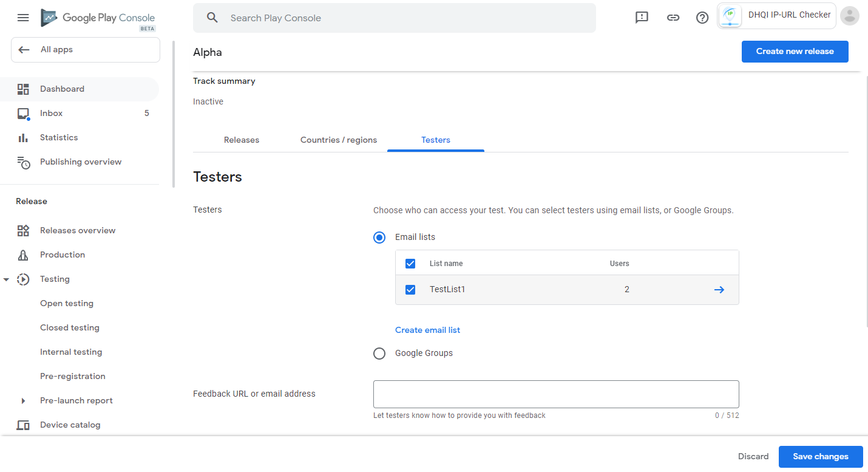Click the copy link icon in header
The image size is (868, 472).
pos(673,18)
